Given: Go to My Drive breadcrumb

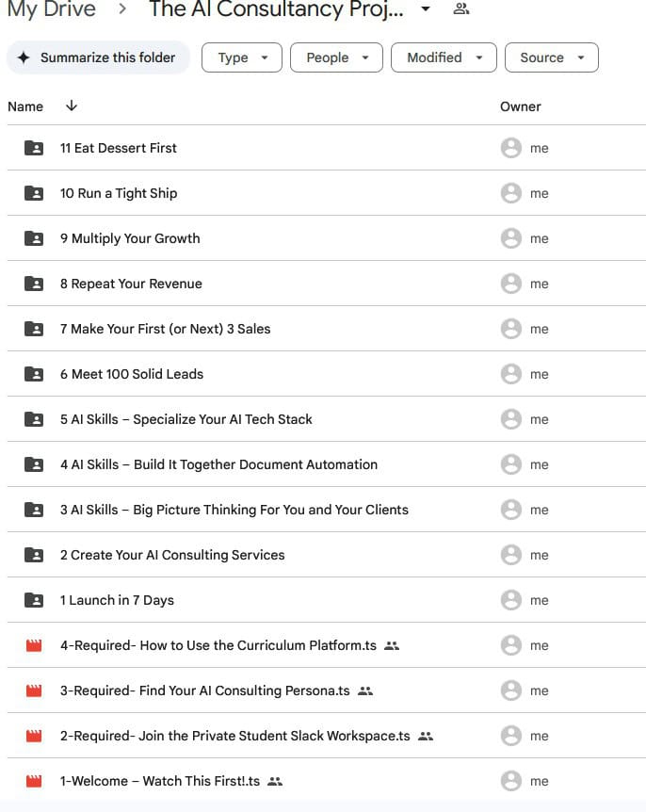Looking at the screenshot, I should tap(51, 10).
